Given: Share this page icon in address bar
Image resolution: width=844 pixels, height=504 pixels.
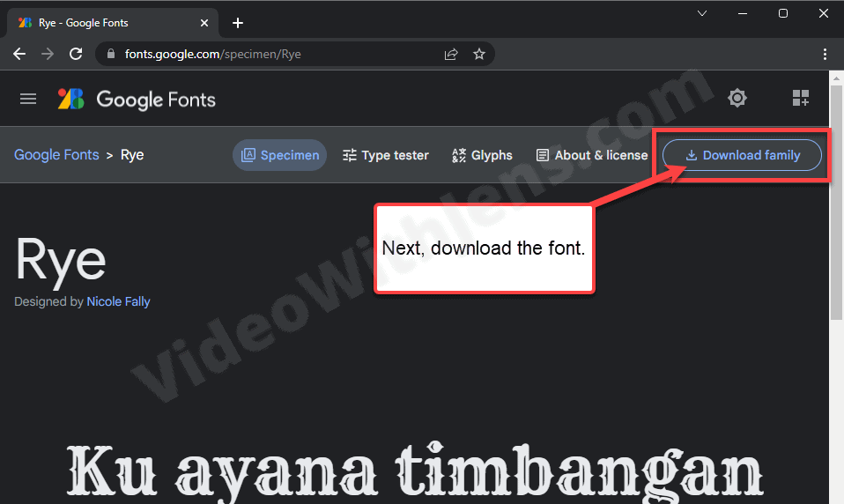Looking at the screenshot, I should coord(451,54).
